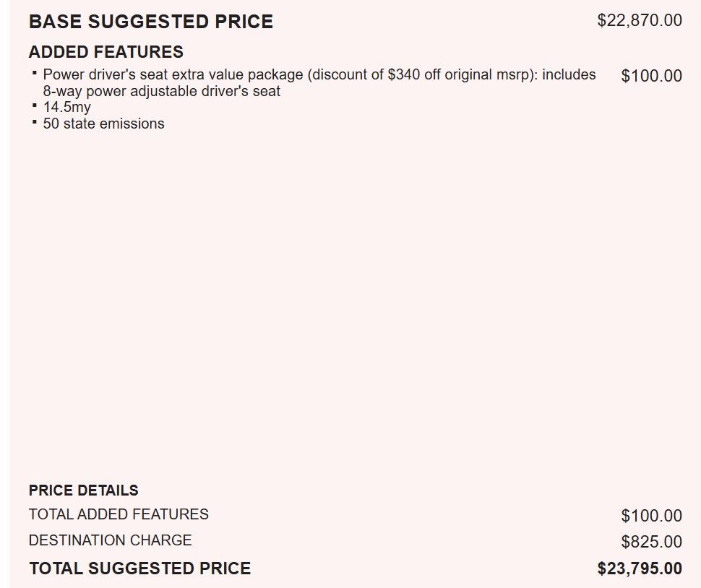Click the TOTAL ADDED FEATURES label

coord(119,514)
